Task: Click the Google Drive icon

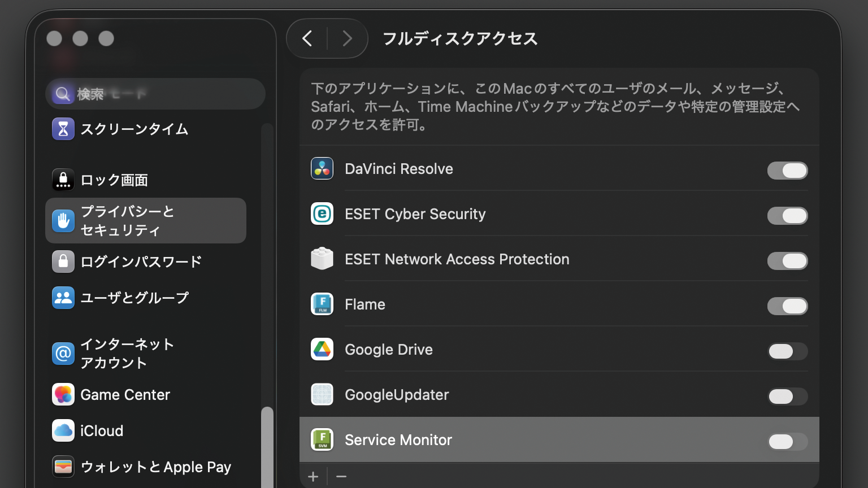Action: coord(322,350)
